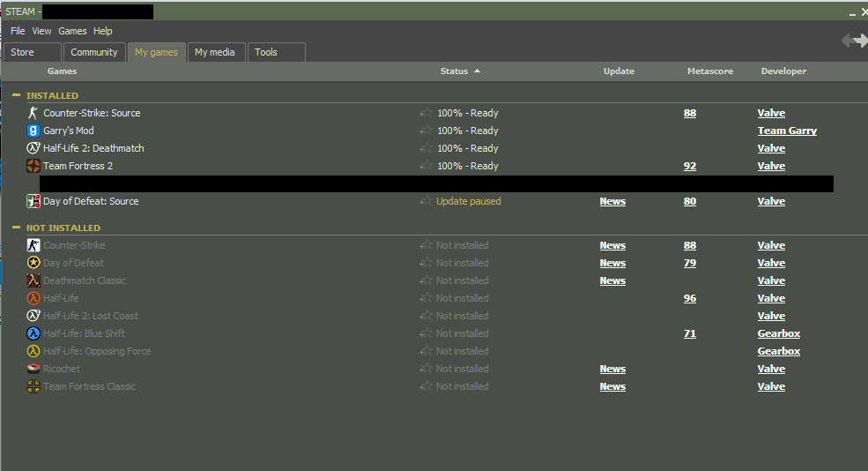Click the Day of Defeat: Source icon
Screen dimensions: 868x471
point(33,201)
